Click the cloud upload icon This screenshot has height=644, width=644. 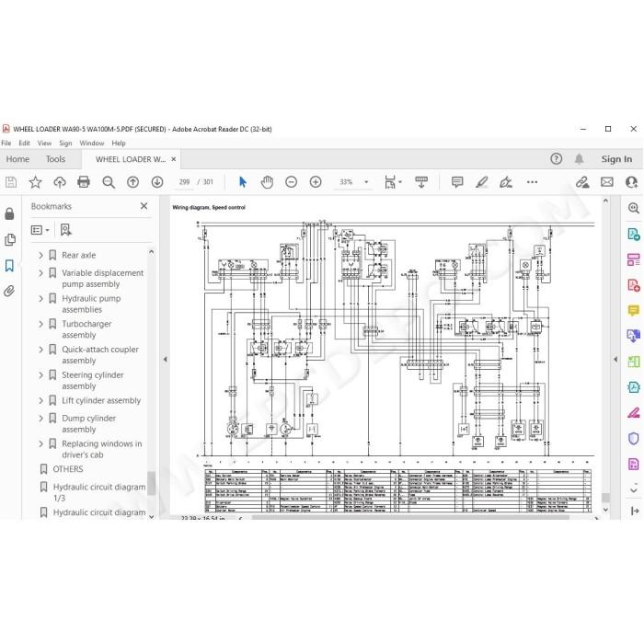60,182
